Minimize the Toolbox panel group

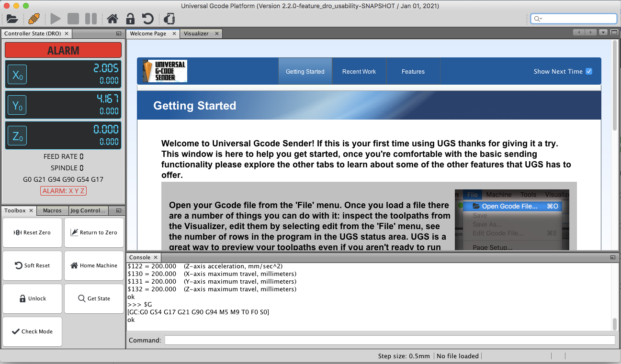[x=119, y=210]
